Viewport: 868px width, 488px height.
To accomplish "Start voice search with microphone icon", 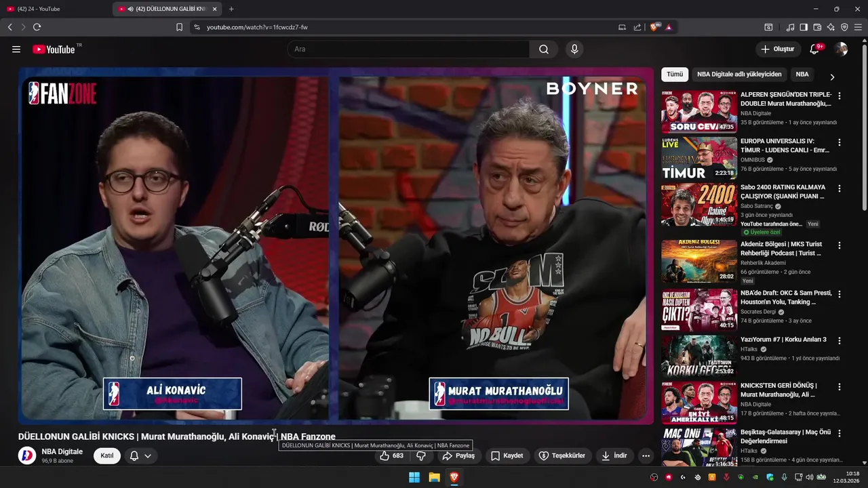I will (574, 49).
